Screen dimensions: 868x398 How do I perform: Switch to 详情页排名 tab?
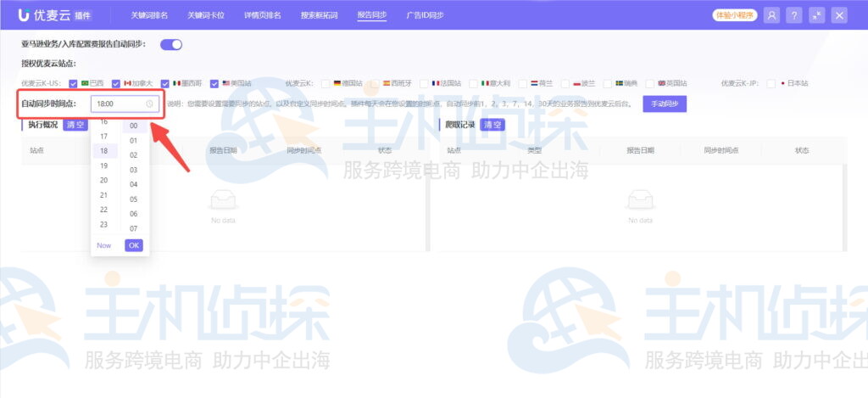pyautogui.click(x=263, y=15)
